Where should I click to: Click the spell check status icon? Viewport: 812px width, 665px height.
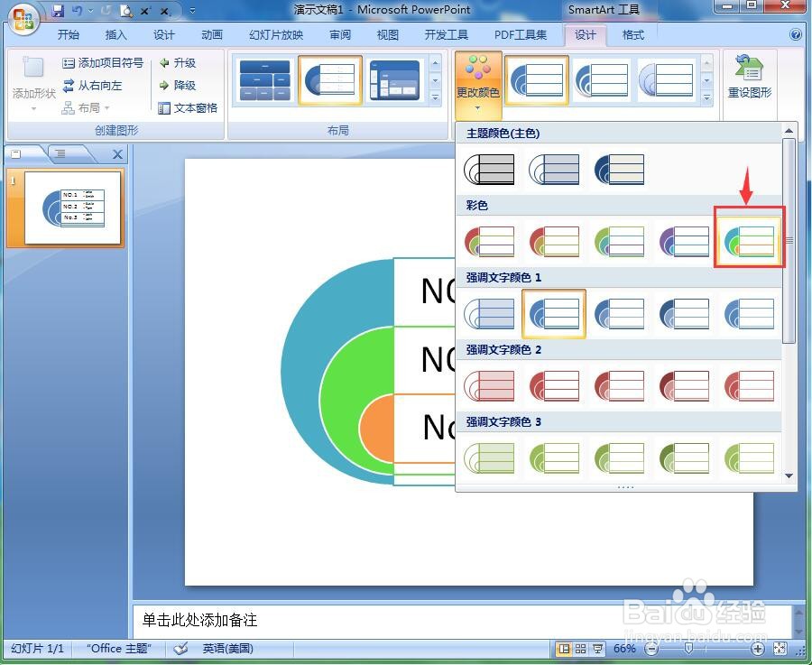pyautogui.click(x=180, y=649)
